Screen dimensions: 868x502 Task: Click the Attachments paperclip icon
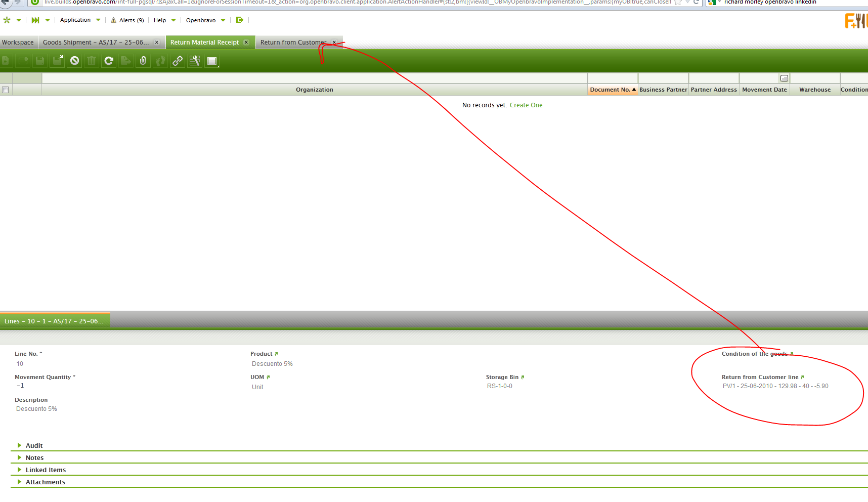(x=143, y=61)
